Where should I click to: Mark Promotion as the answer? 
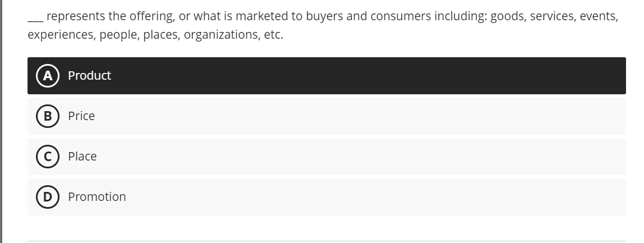pyautogui.click(x=327, y=196)
